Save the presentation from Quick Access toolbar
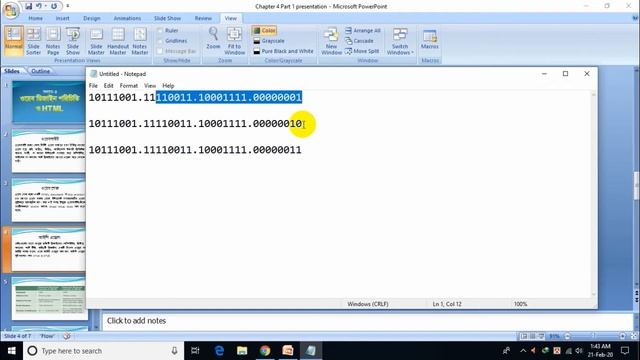The height and width of the screenshot is (360, 640). pyautogui.click(x=28, y=6)
